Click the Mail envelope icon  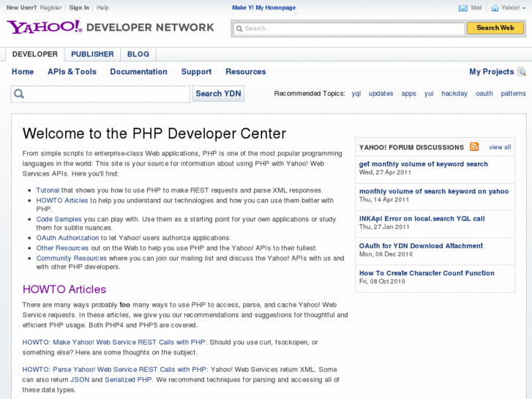click(x=463, y=8)
